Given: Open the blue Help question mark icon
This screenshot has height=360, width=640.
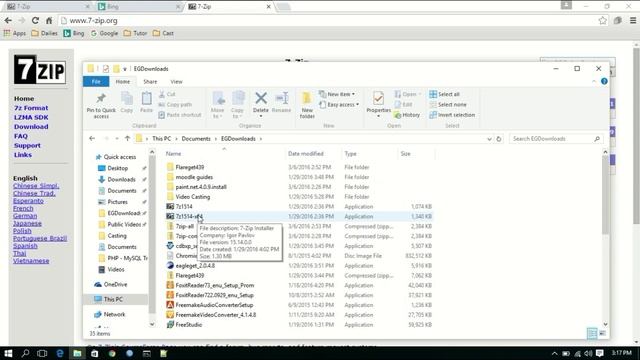Looking at the screenshot, I should pyautogui.click(x=604, y=81).
